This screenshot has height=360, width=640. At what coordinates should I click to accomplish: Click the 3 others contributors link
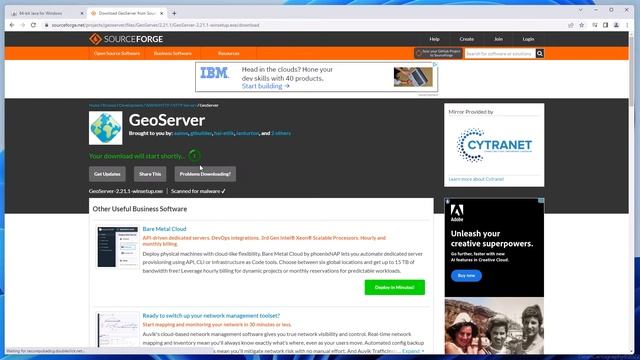(x=281, y=133)
